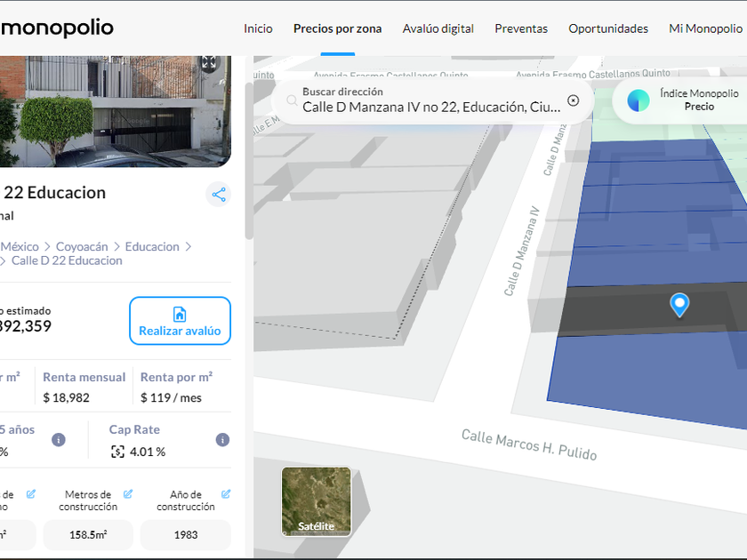Click the 1983 construction year box
Viewport: 747px width, 560px height.
click(186, 535)
